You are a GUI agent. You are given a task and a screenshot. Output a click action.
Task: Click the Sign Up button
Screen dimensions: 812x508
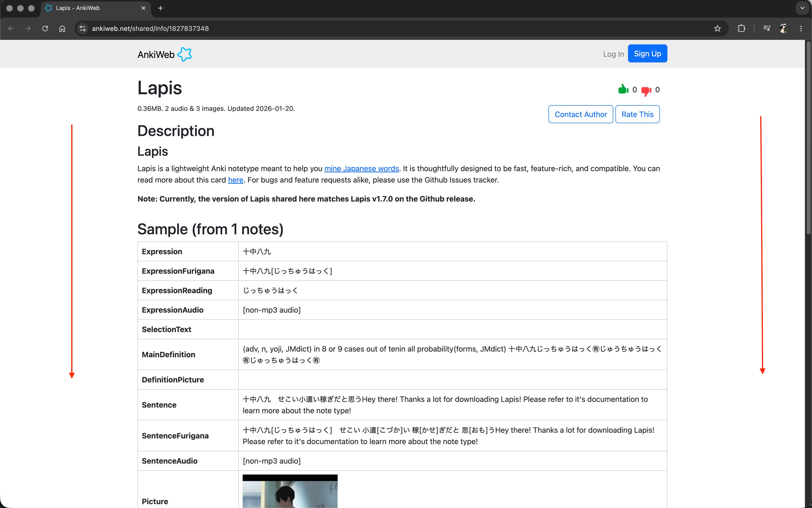(x=647, y=53)
